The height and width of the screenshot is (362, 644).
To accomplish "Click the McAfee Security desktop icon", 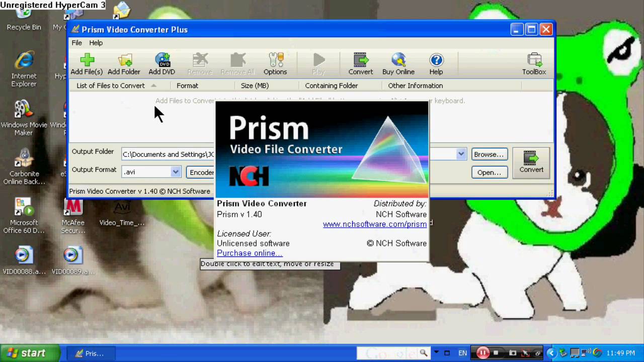I will [73, 216].
